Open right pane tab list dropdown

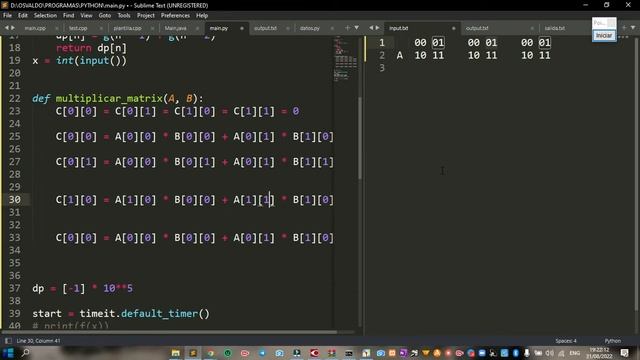633,28
